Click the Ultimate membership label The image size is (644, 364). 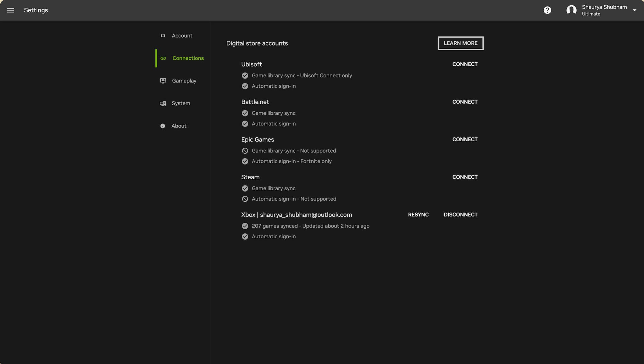tap(591, 14)
